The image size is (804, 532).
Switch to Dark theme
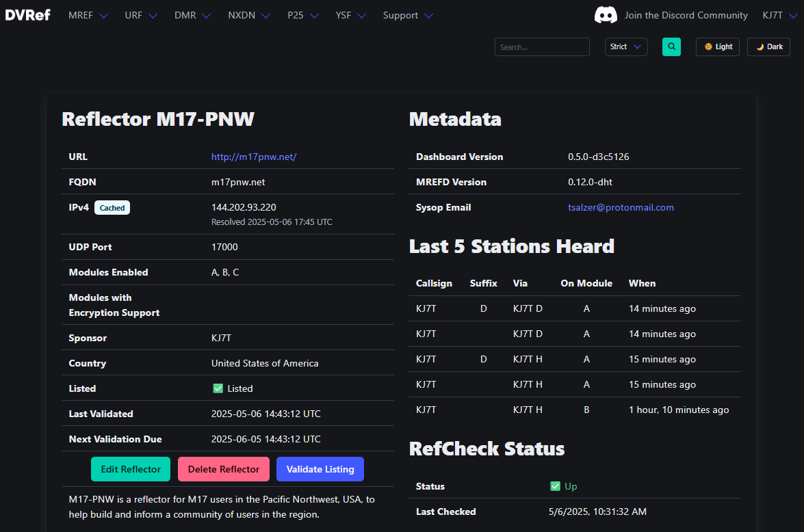[768, 47]
